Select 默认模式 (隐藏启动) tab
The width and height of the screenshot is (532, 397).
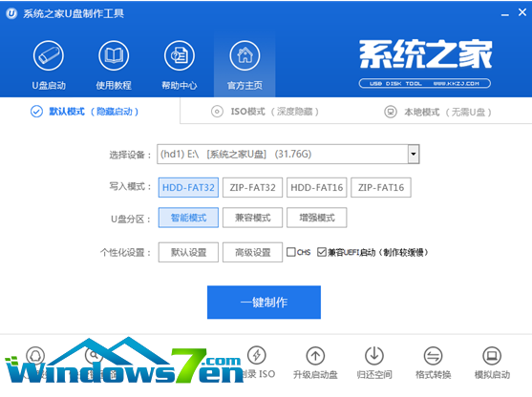[x=84, y=112]
